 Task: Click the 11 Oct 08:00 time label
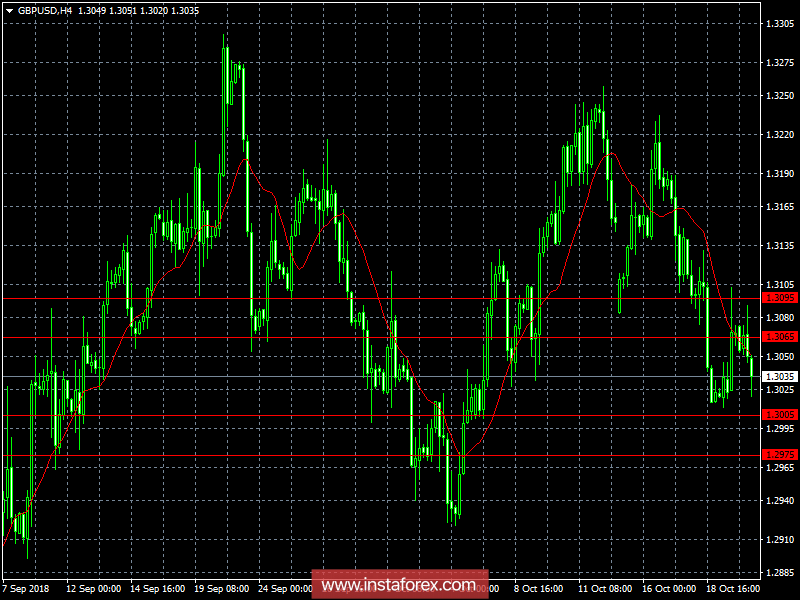603,589
